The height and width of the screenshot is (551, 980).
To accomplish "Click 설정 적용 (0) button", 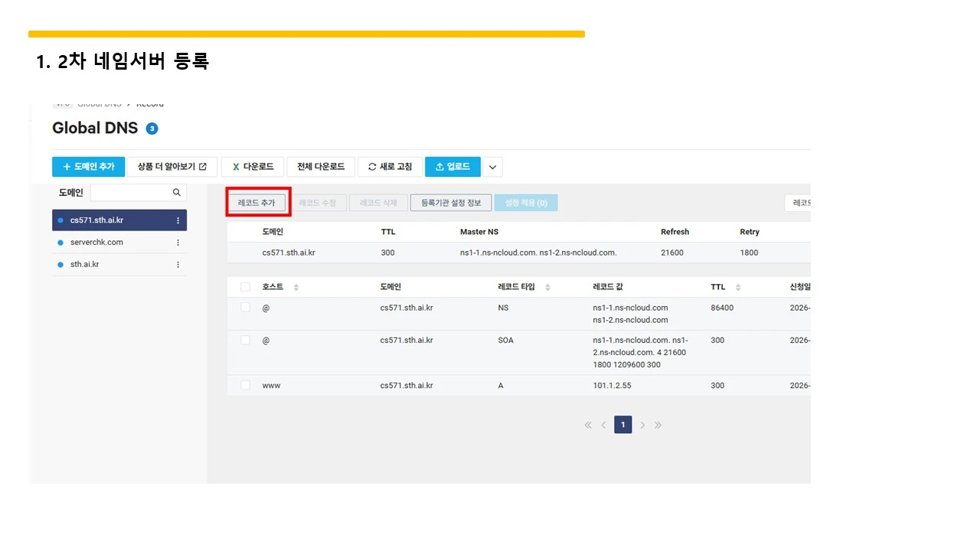I will 526,203.
